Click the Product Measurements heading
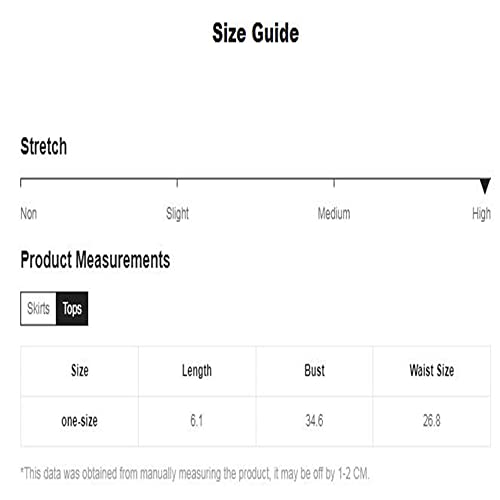500x500 pixels. click(95, 260)
